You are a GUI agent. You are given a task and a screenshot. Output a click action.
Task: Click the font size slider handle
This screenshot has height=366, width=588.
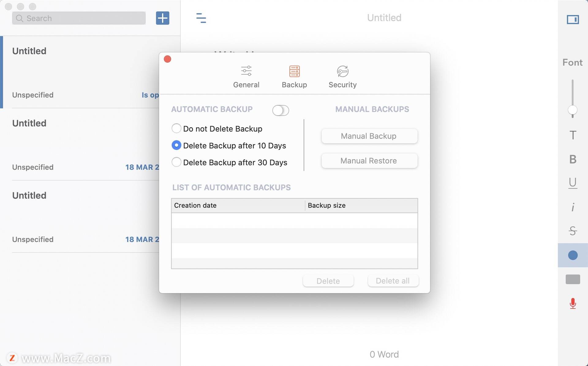coord(572,110)
